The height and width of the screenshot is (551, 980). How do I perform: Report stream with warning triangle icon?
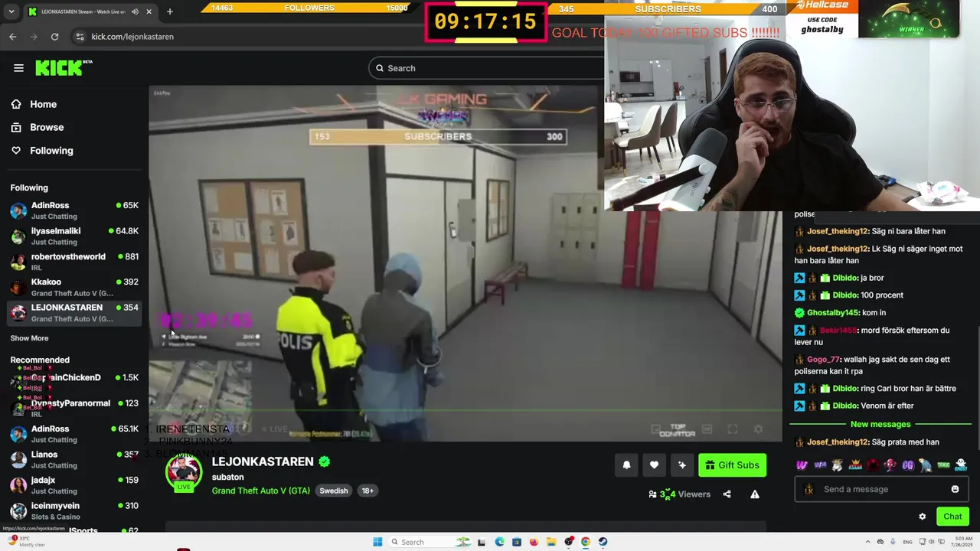(755, 494)
